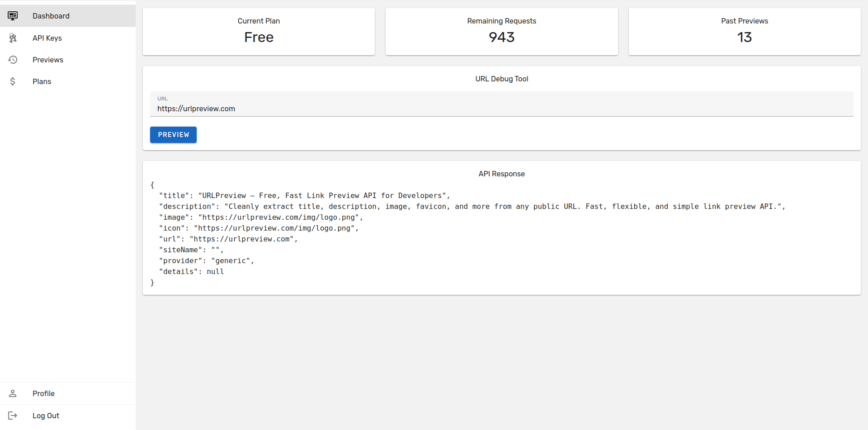Open the Previews section
This screenshot has height=430, width=868.
tap(68, 60)
